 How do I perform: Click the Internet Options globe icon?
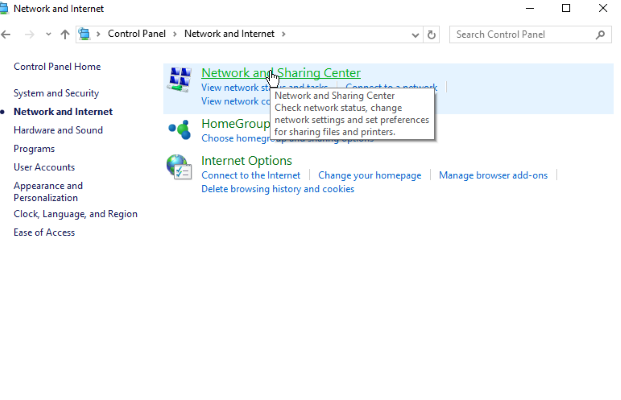[x=179, y=167]
